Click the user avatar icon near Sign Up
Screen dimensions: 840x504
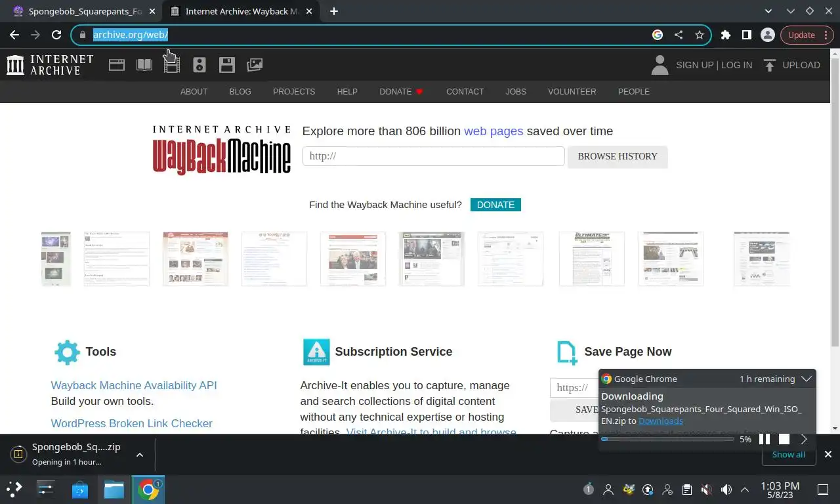point(660,64)
